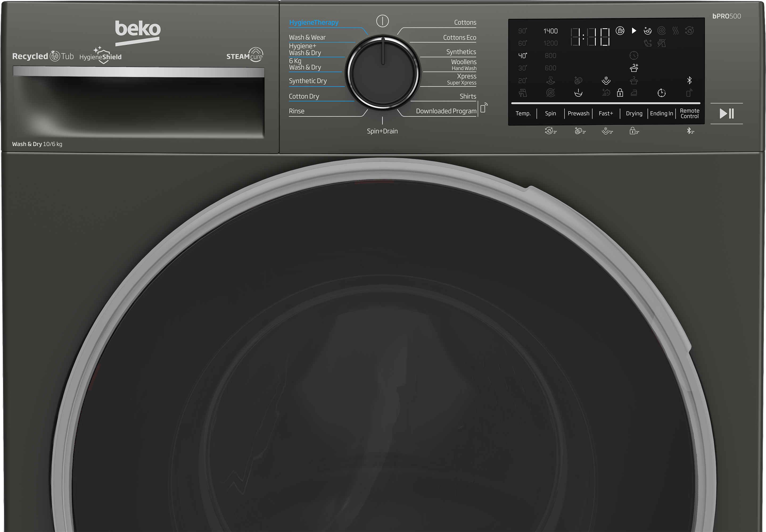Click the smartphone icon next to Downloaded Program
Screen dimensions: 766x532
click(484, 108)
